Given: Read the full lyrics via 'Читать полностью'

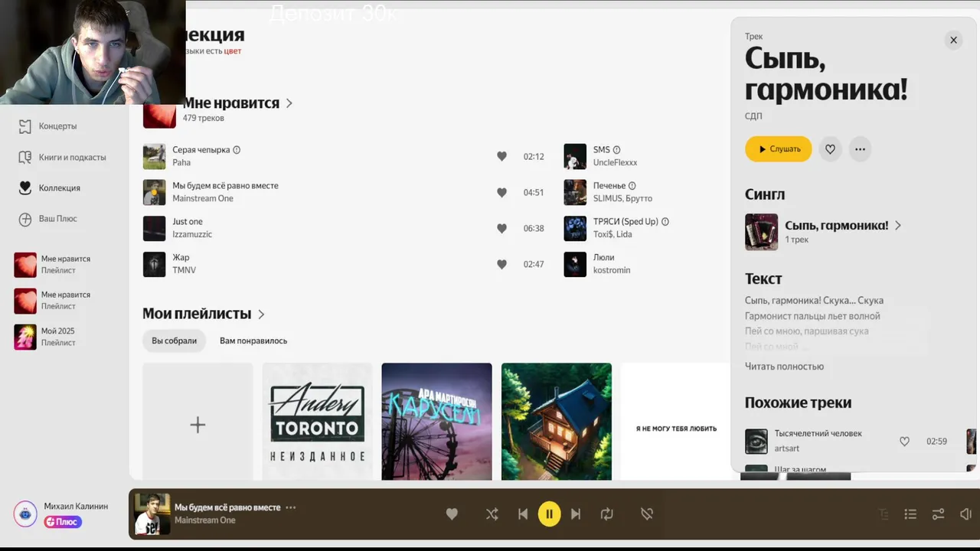Looking at the screenshot, I should (x=784, y=367).
